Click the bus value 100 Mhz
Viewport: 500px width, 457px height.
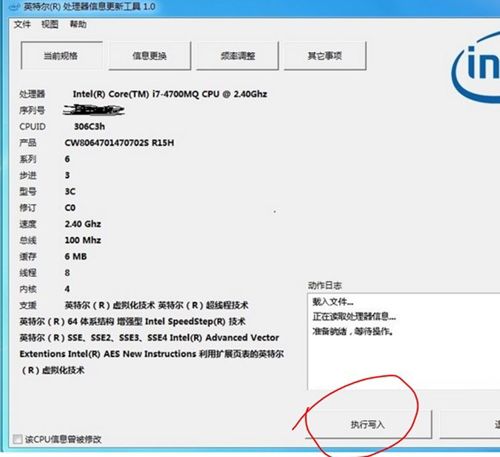point(83,240)
